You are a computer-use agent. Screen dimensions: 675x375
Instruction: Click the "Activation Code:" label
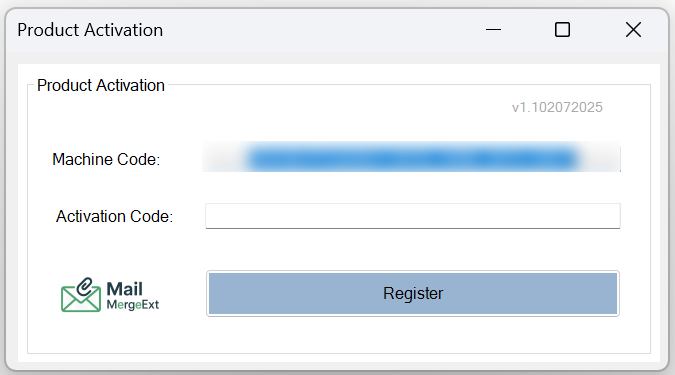pyautogui.click(x=114, y=216)
